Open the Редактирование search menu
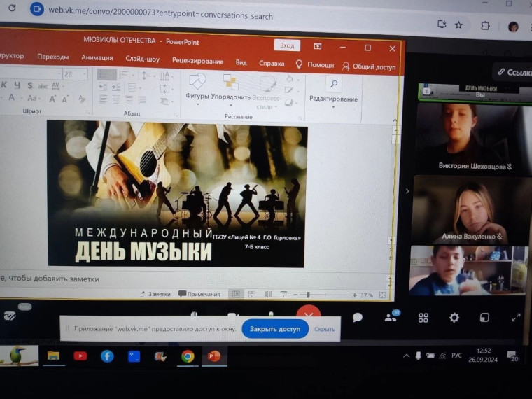 coord(333,92)
